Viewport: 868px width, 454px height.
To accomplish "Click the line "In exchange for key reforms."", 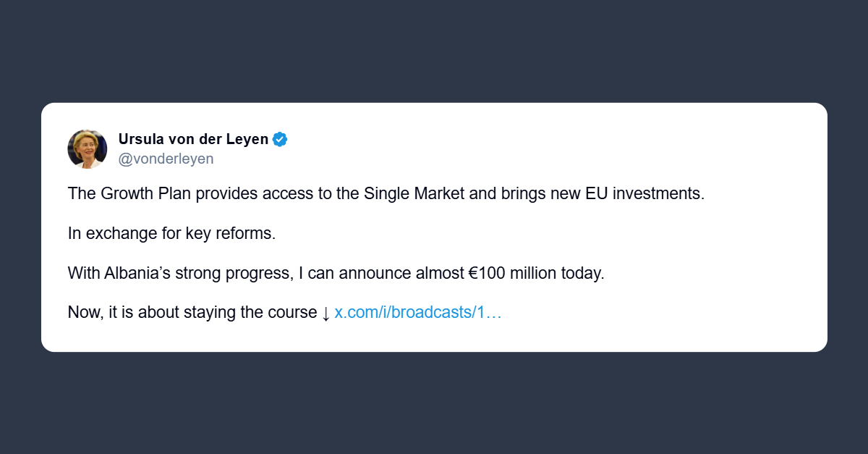I will (x=172, y=234).
